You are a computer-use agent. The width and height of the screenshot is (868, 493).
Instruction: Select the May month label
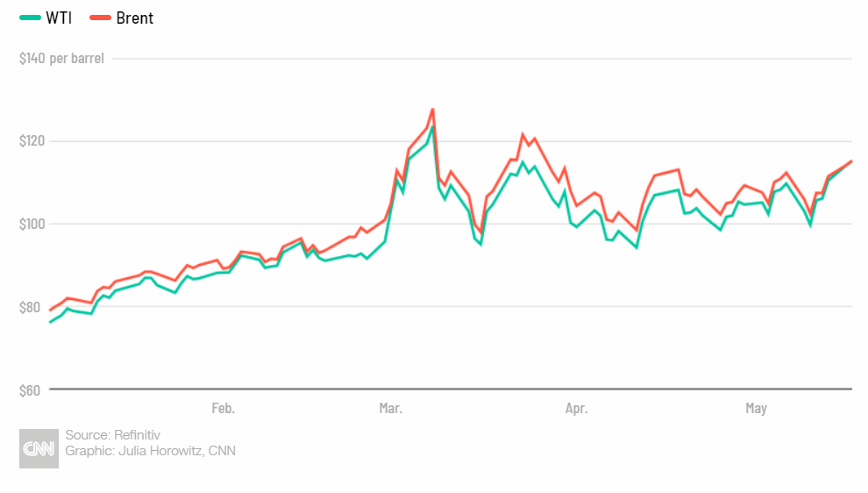756,408
